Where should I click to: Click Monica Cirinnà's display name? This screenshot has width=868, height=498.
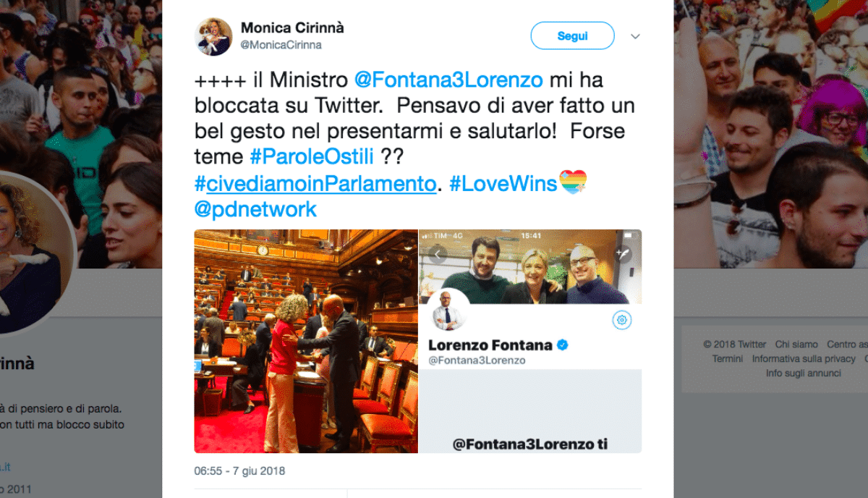(x=292, y=28)
